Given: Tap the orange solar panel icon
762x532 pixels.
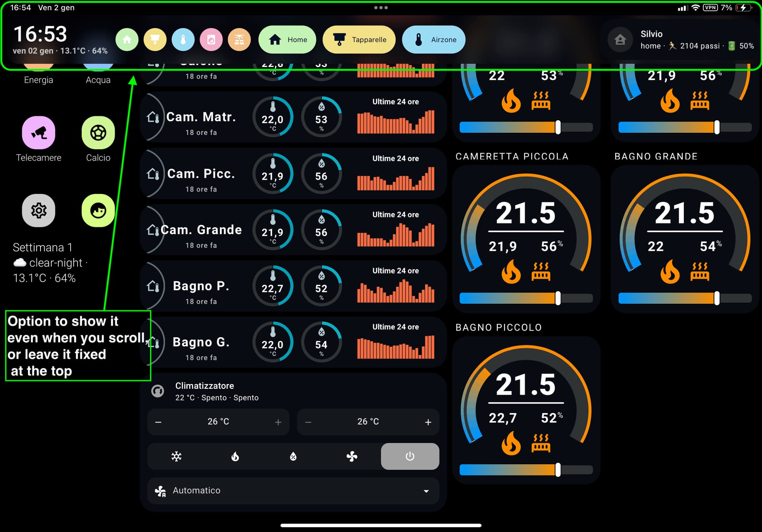Looking at the screenshot, I should tap(239, 40).
